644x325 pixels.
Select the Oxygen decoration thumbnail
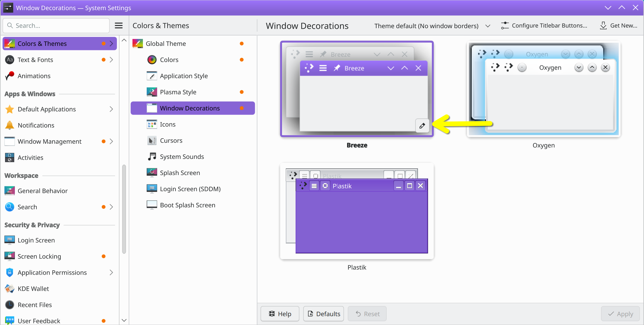click(544, 89)
